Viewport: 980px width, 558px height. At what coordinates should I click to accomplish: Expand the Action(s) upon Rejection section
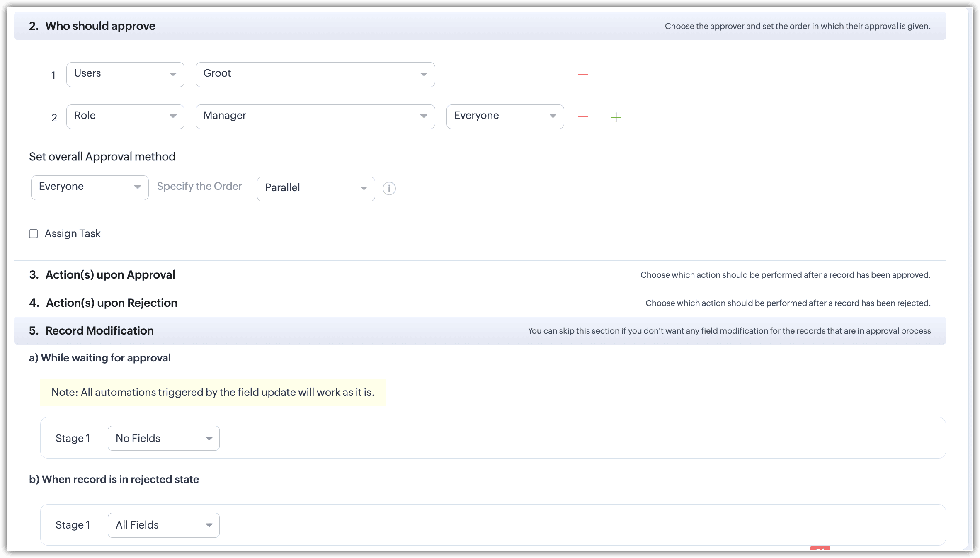[112, 303]
